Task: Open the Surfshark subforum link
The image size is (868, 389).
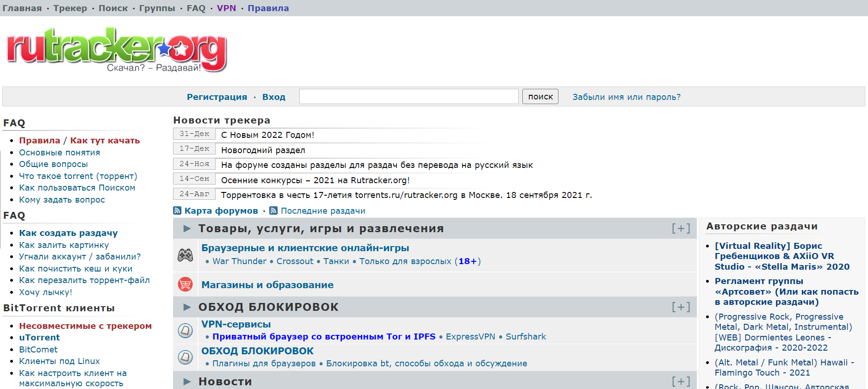Action: point(526,337)
